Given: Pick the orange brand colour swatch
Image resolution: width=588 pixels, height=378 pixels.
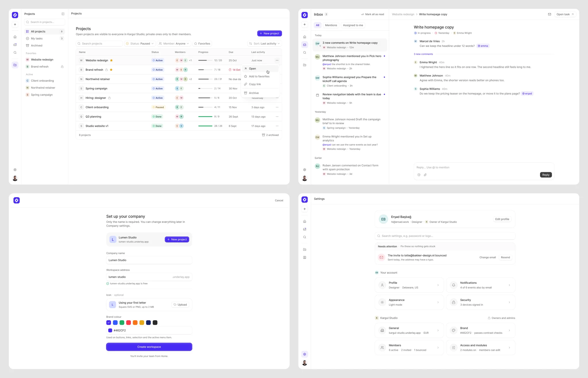Looking at the screenshot, I should [135, 323].
